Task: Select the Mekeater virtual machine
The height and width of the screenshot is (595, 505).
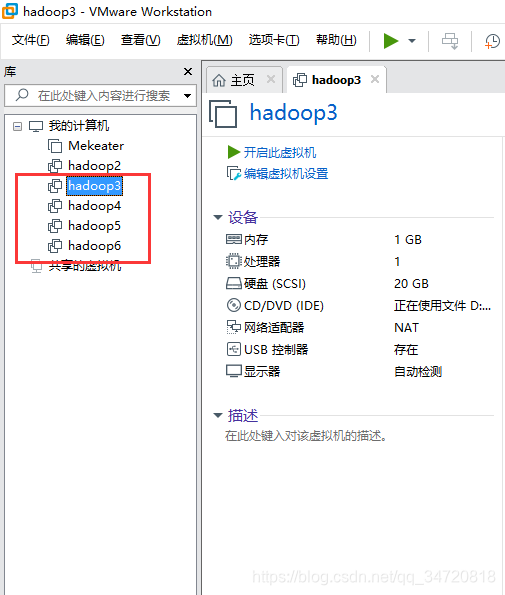Action: (x=96, y=146)
